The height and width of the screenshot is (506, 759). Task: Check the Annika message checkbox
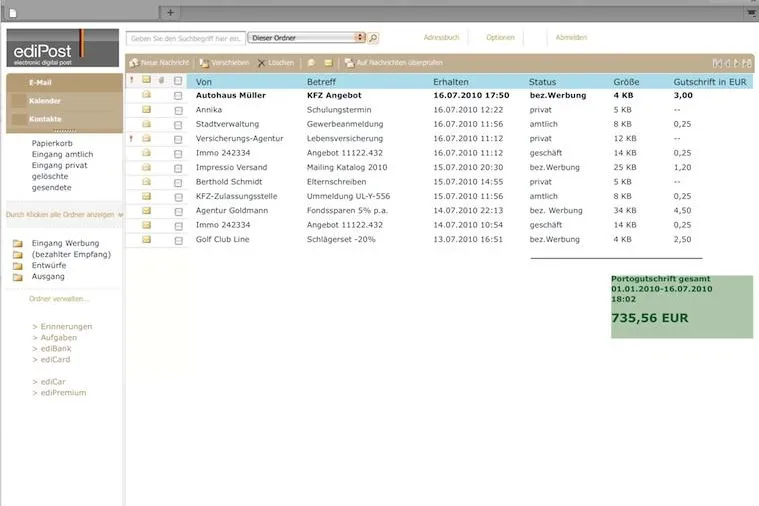pyautogui.click(x=178, y=110)
